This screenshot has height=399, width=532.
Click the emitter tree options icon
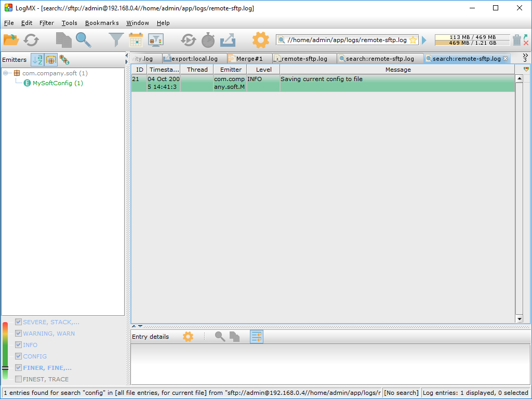pos(64,60)
